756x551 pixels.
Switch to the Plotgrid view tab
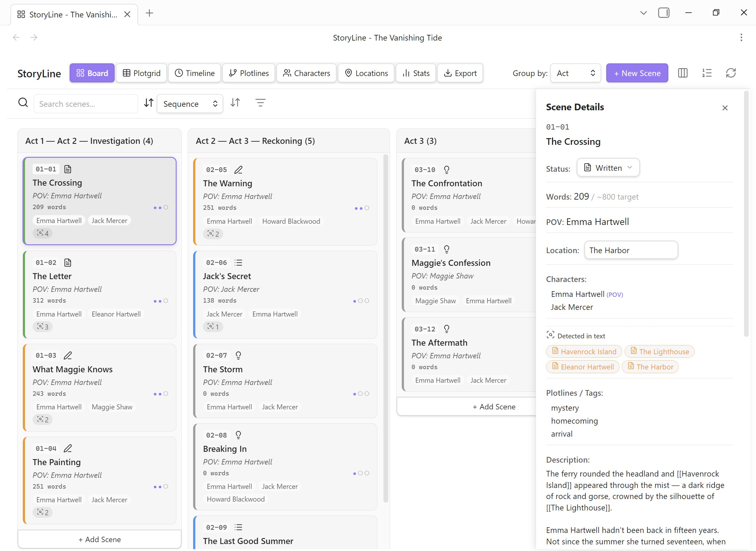pos(142,73)
